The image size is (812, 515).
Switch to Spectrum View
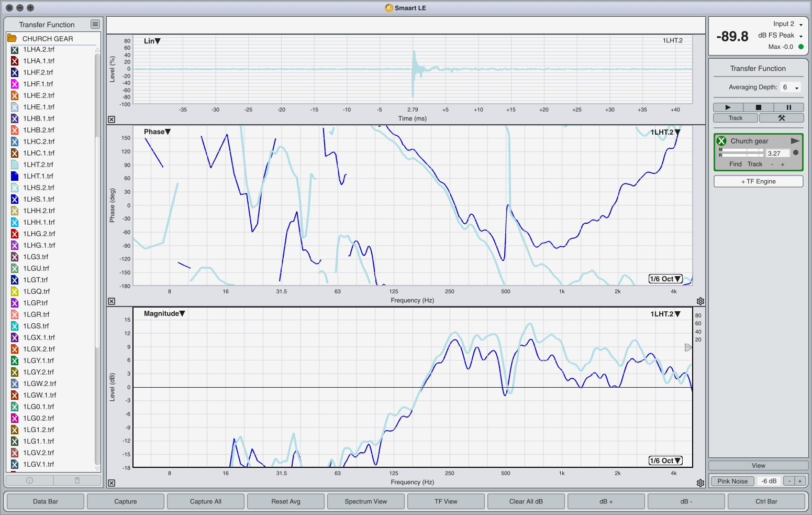[366, 501]
